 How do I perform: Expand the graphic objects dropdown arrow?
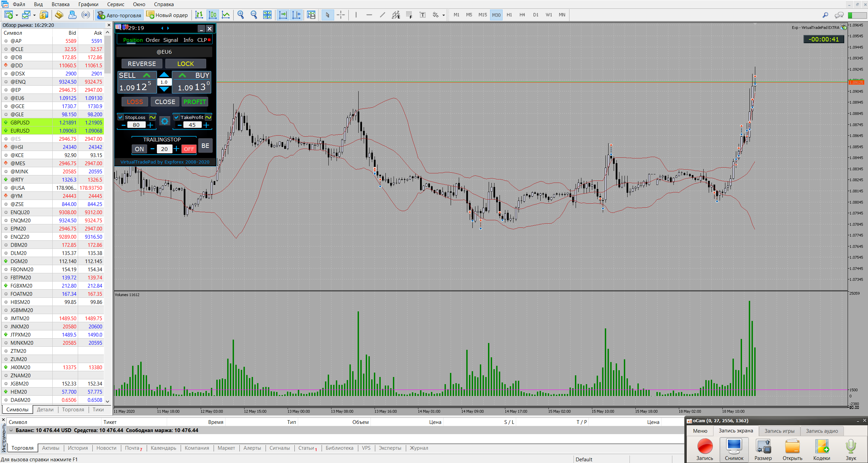coord(444,15)
